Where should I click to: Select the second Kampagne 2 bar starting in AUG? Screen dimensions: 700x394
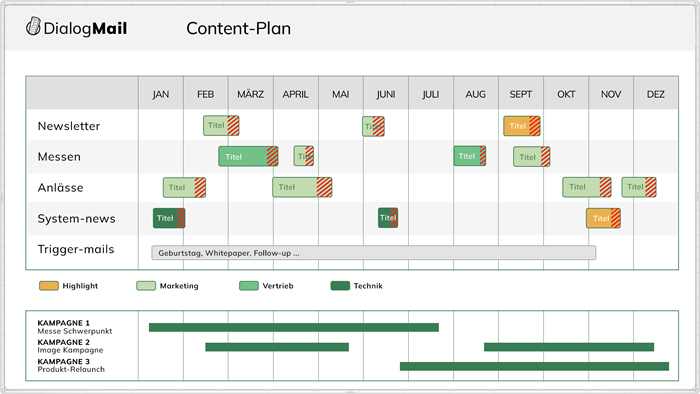tap(569, 347)
